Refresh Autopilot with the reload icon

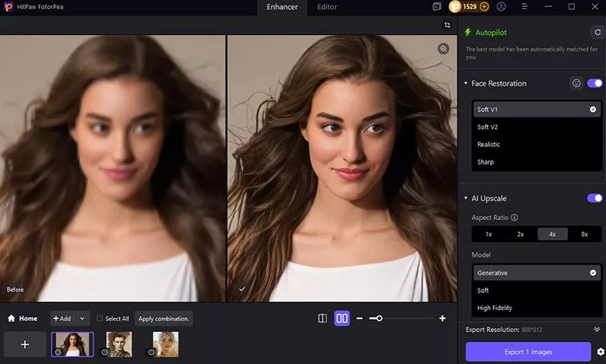(x=598, y=33)
